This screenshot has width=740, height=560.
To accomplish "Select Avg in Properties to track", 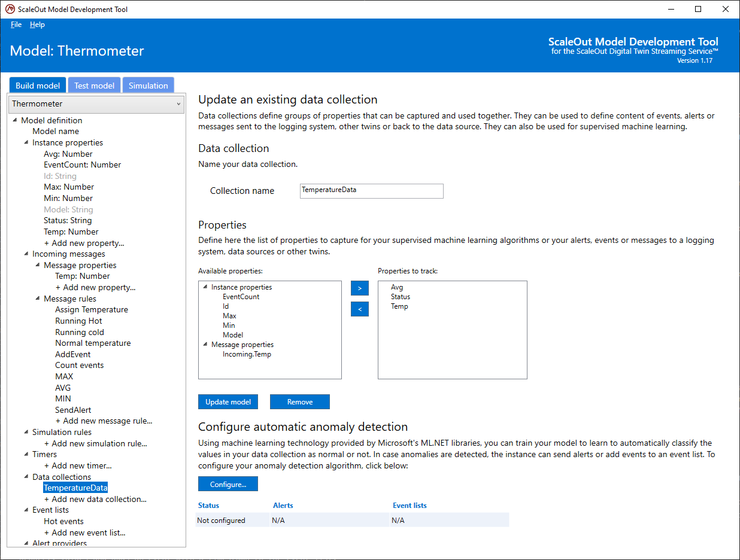I will point(397,287).
